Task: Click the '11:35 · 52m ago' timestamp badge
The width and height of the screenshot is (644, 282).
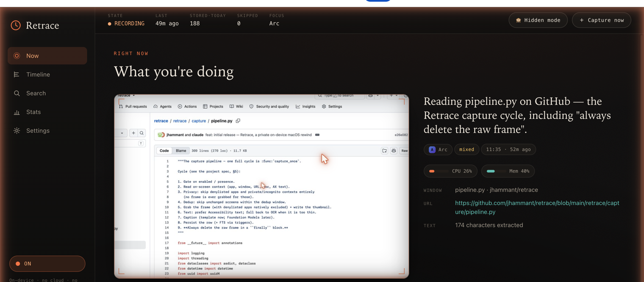Action: coord(508,149)
